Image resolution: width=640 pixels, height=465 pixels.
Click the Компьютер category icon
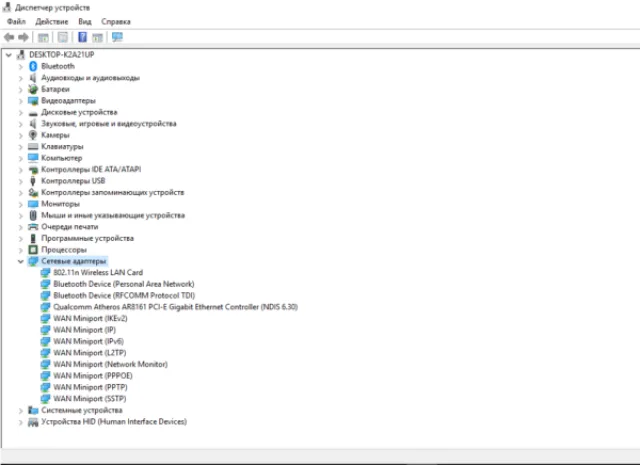click(33, 158)
